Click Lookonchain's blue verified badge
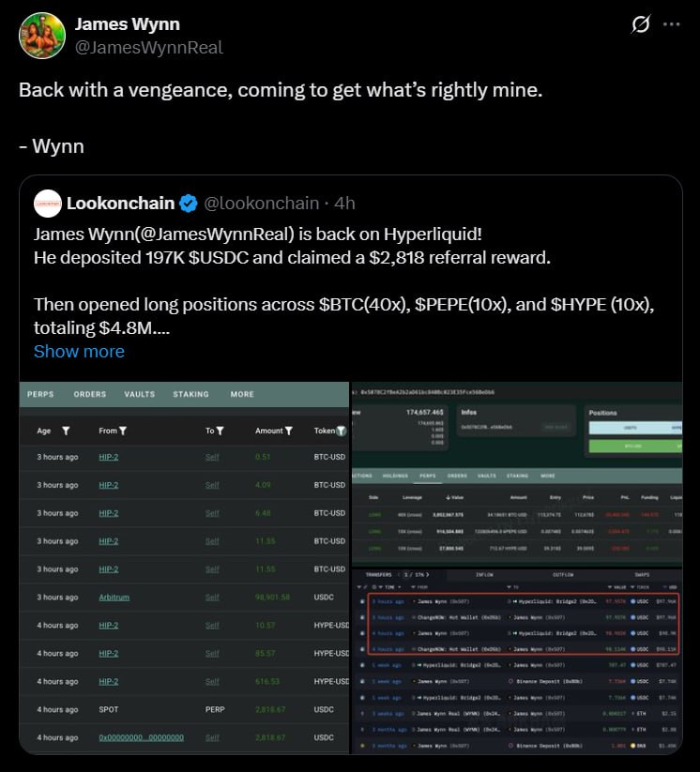Image resolution: width=700 pixels, height=772 pixels. (x=189, y=204)
